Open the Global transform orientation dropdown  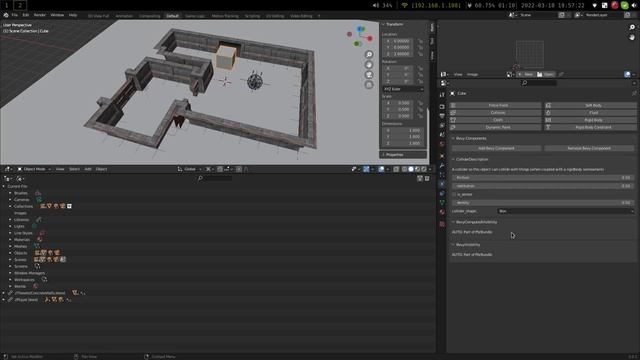coord(189,169)
